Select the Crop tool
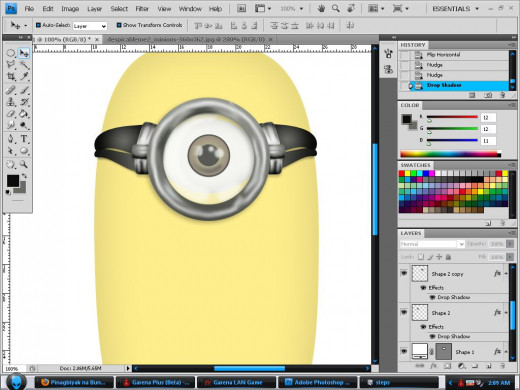Image resolution: width=520 pixels, height=390 pixels. click(x=11, y=76)
